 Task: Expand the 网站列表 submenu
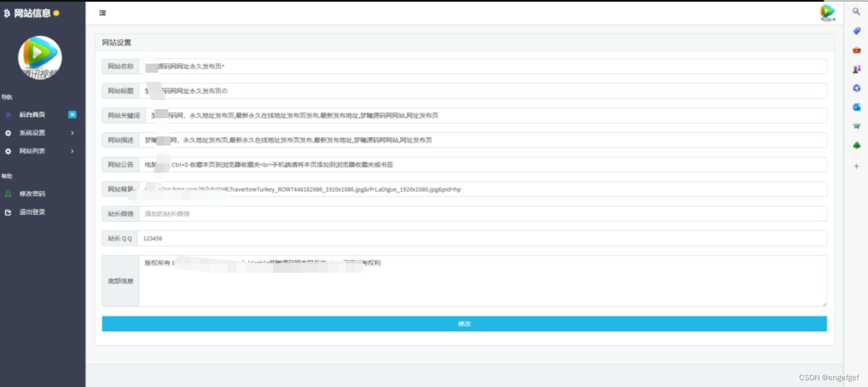[32, 151]
